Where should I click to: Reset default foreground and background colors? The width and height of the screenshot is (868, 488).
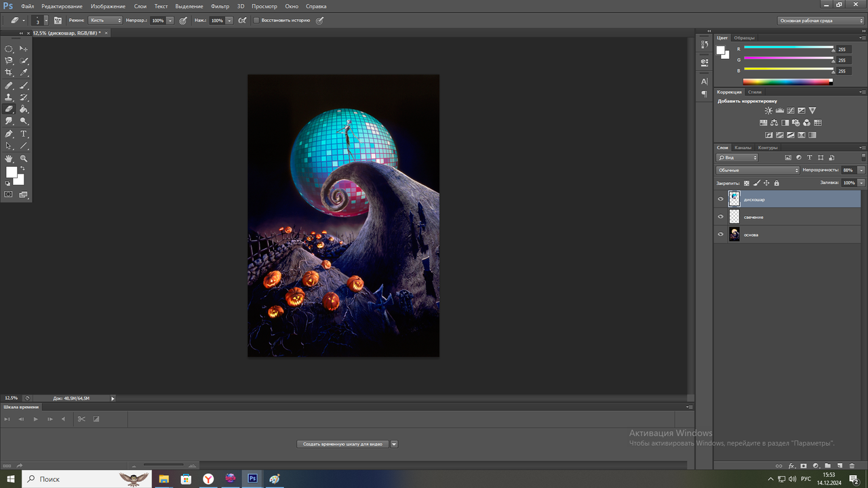(8, 183)
